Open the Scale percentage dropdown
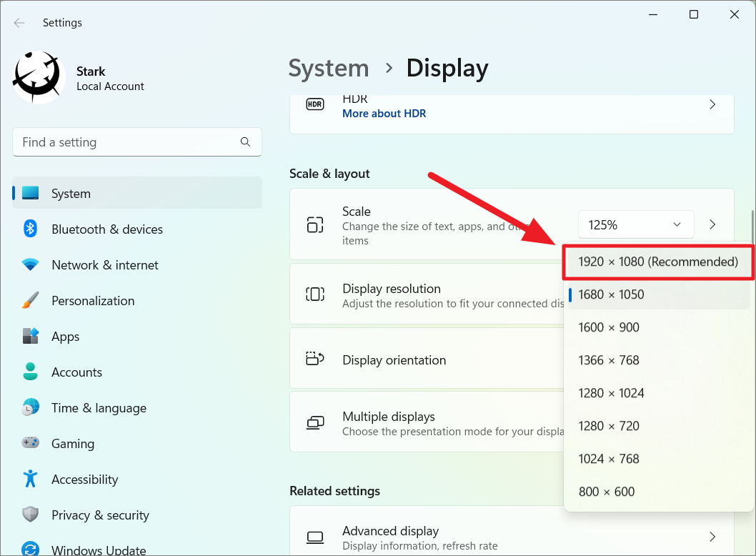 coord(635,224)
